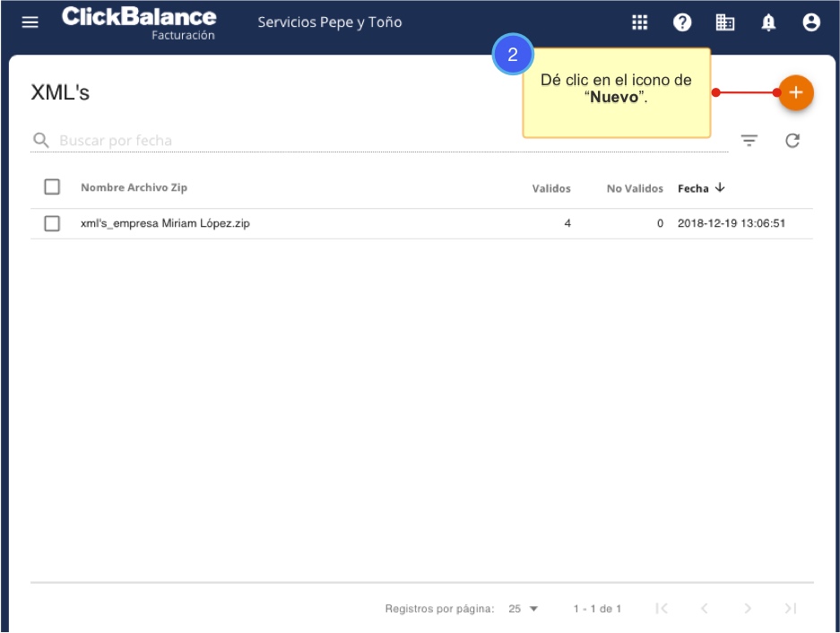Click the Nombre Archivo Zip column header
Screen dimensions: 840x633
click(x=134, y=187)
